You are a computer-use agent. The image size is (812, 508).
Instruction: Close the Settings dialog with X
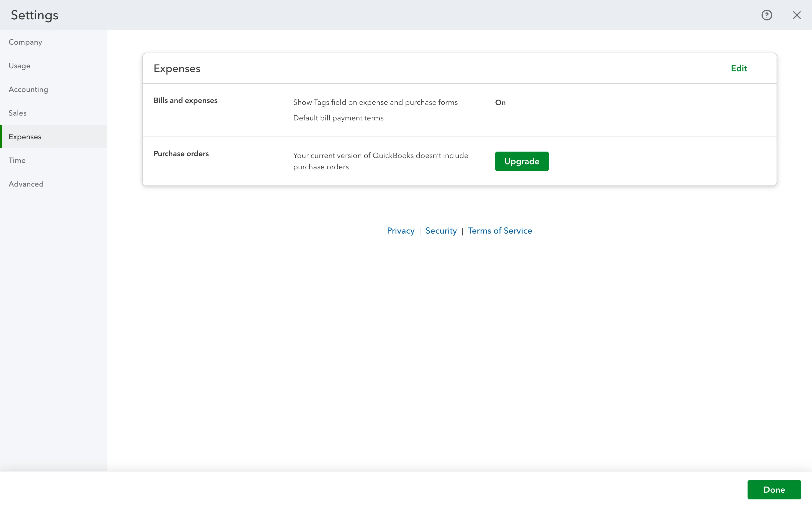point(797,15)
